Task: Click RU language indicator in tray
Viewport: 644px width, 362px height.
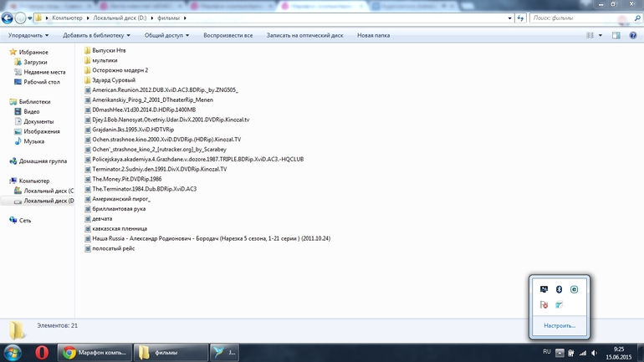Action: click(547, 352)
